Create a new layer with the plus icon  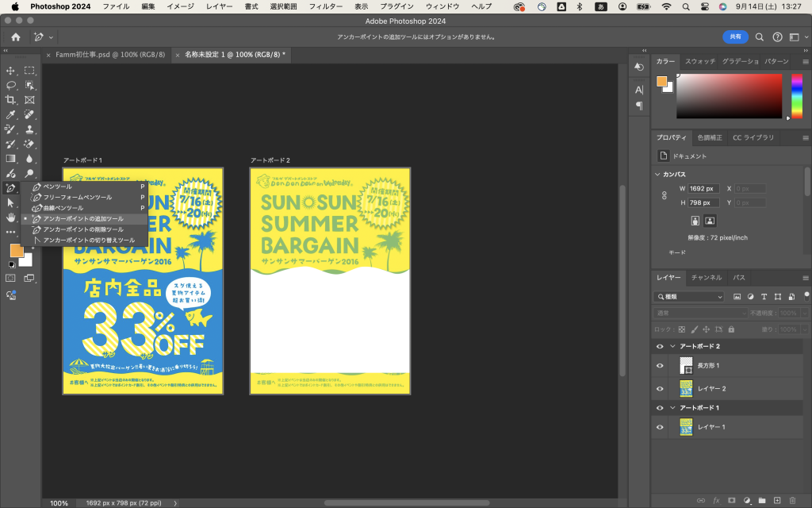tap(777, 500)
